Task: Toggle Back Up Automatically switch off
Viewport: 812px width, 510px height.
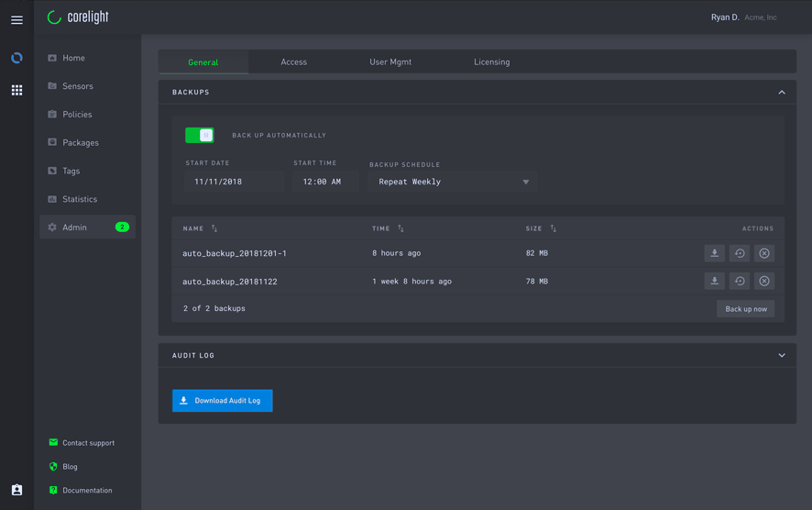Action: click(x=200, y=135)
